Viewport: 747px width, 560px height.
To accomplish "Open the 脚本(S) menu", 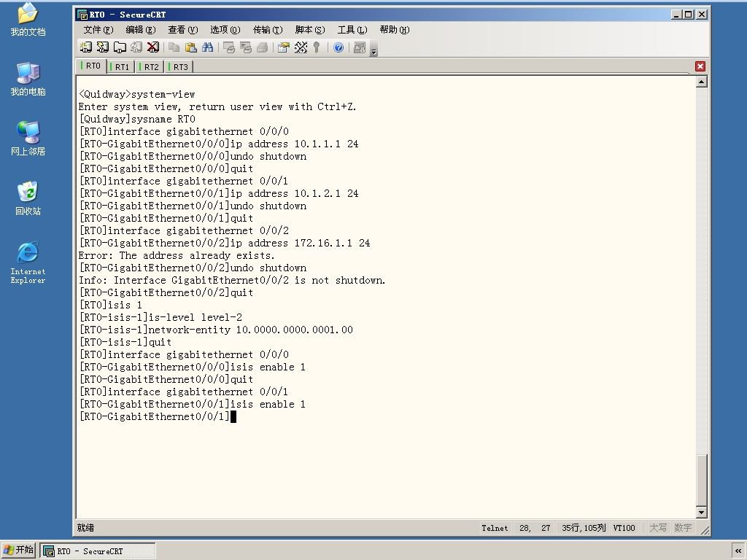I will tap(310, 29).
